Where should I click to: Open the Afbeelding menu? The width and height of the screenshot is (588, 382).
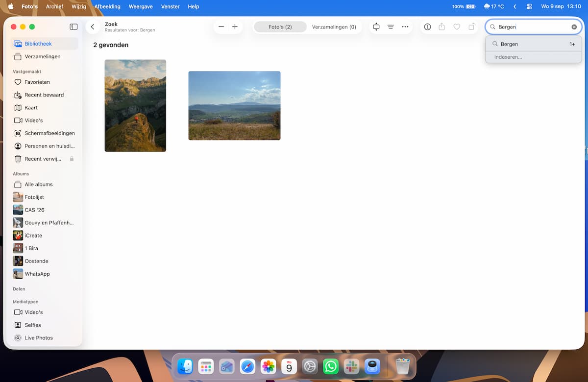point(107,7)
